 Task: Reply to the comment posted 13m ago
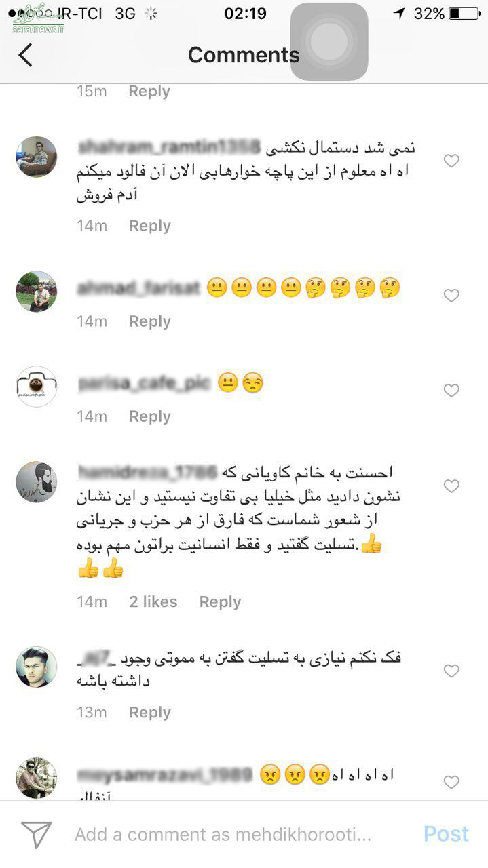click(150, 713)
